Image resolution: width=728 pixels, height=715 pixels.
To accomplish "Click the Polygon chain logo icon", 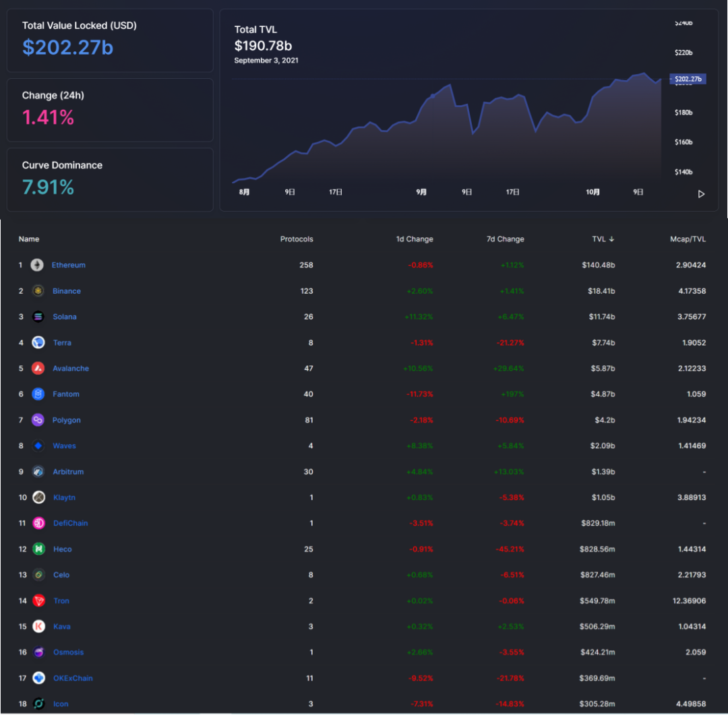I will point(38,421).
